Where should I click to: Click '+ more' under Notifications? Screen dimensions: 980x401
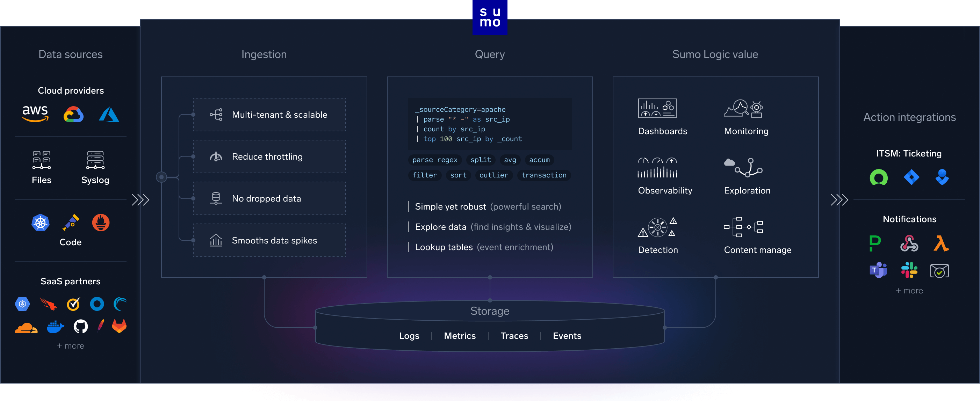pos(909,291)
